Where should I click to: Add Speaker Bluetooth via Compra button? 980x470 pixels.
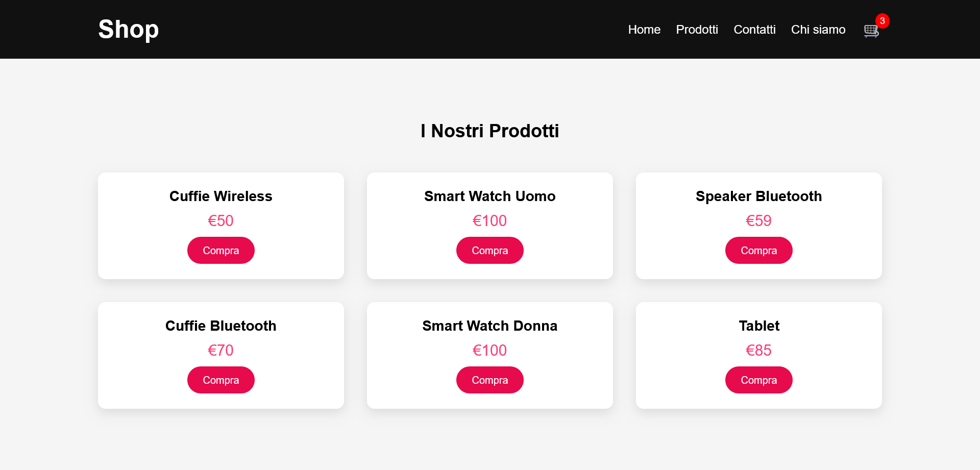pyautogui.click(x=758, y=251)
